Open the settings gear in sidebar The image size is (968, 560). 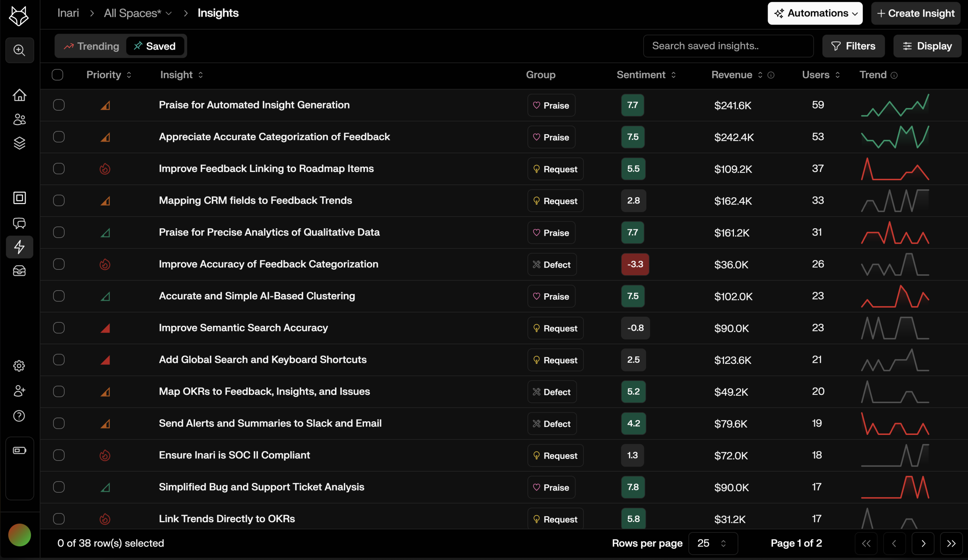point(19,366)
